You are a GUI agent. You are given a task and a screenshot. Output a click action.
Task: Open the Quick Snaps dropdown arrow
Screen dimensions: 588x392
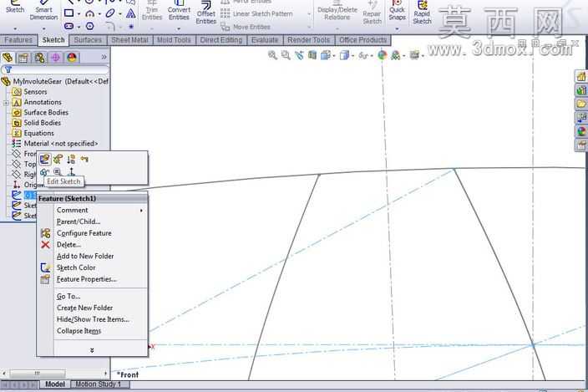[397, 28]
